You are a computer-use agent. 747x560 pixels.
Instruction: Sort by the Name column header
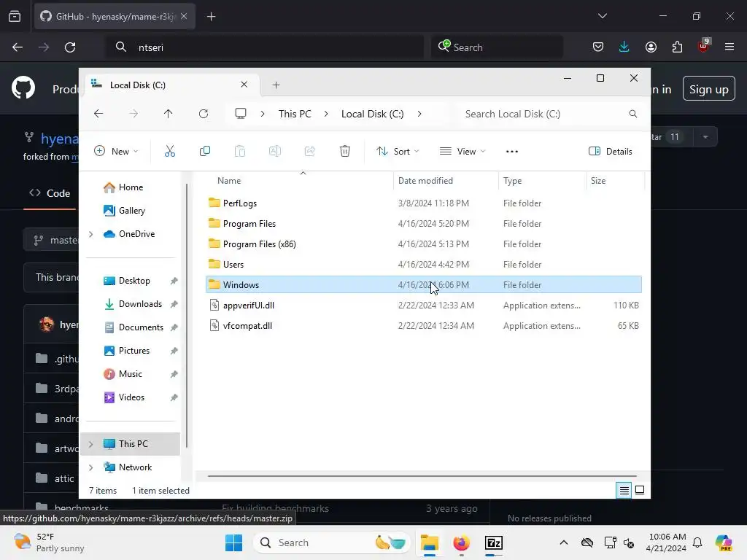(x=228, y=181)
